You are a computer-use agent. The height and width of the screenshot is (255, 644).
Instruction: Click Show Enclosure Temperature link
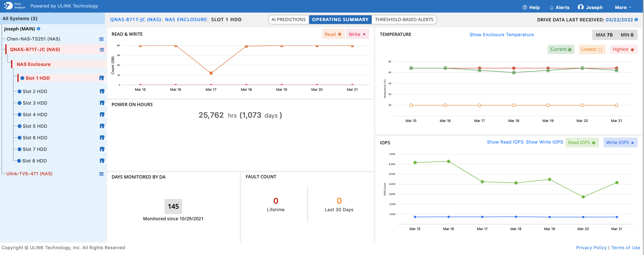pos(501,35)
